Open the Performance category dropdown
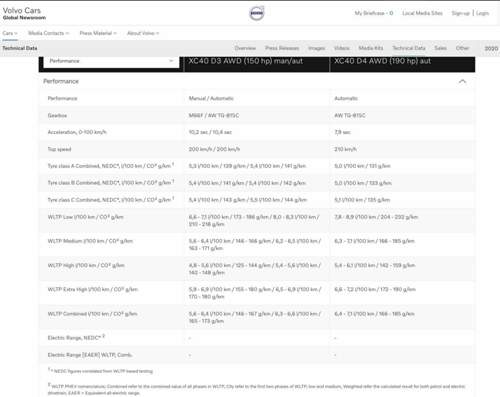Screen dimensions: 500x397 tap(111, 61)
